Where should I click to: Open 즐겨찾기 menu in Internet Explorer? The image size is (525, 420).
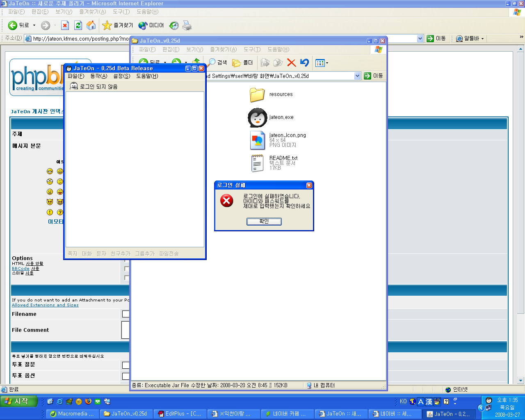point(93,11)
